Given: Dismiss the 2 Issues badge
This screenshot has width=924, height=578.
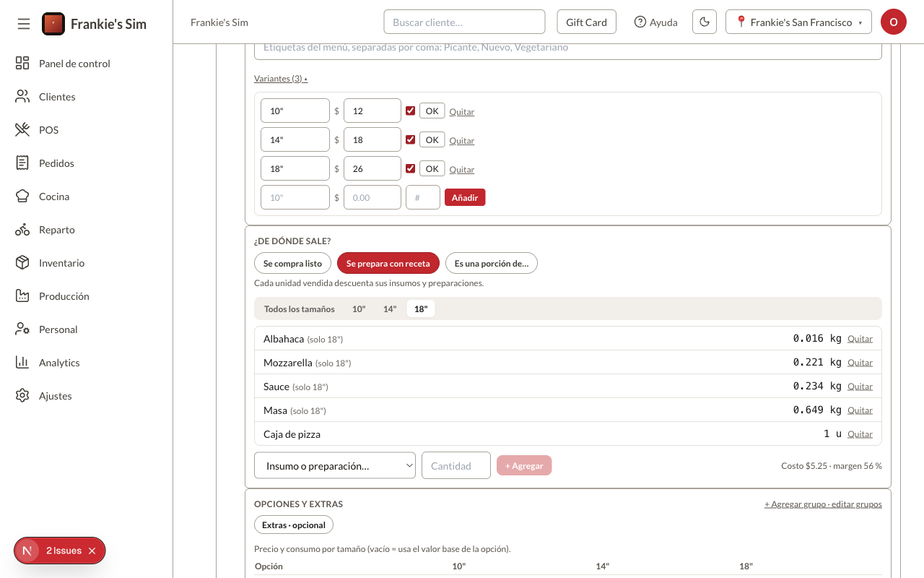Looking at the screenshot, I should click(92, 551).
